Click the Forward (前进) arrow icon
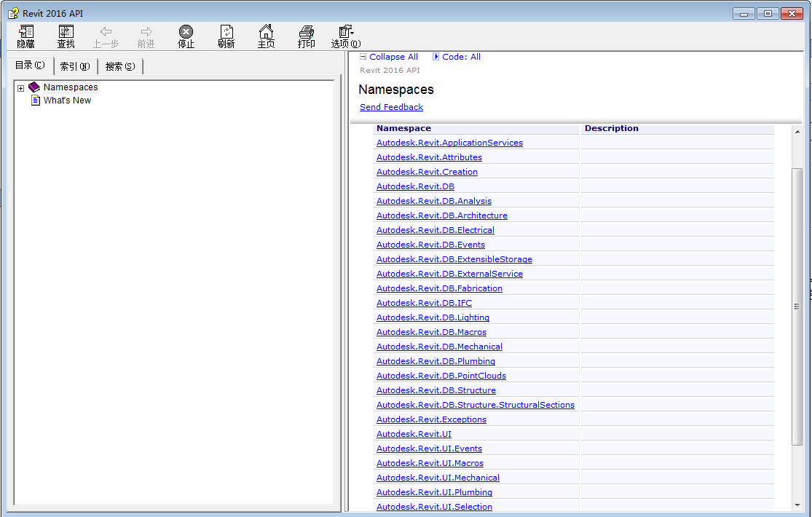 (x=146, y=32)
